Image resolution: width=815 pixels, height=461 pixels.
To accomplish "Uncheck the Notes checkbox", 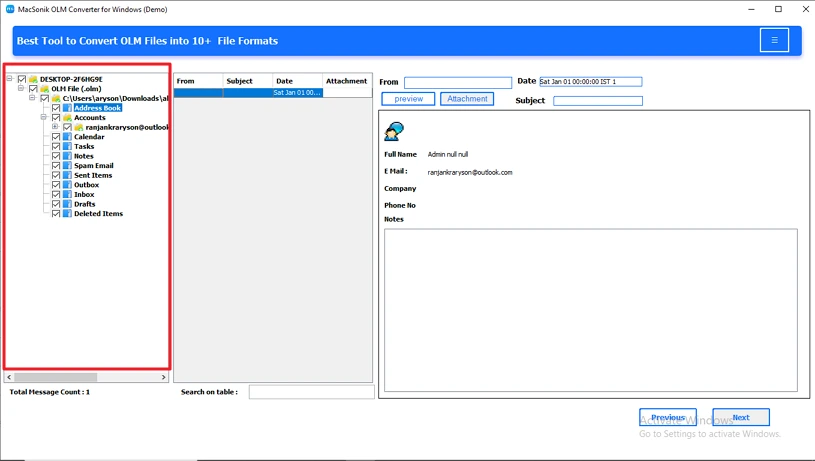I will coord(56,156).
